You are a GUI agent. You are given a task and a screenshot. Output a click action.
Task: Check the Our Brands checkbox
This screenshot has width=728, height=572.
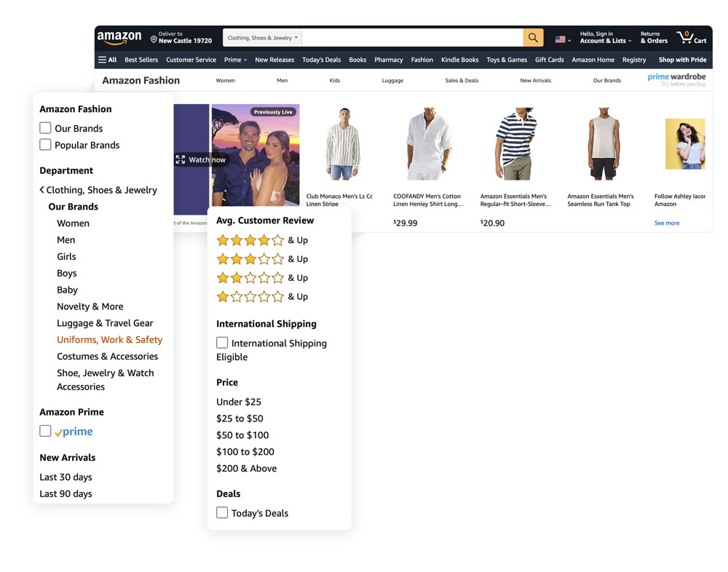[45, 128]
